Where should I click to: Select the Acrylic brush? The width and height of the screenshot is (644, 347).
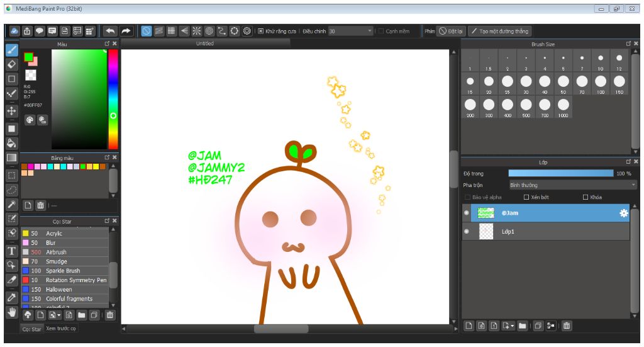click(65, 233)
